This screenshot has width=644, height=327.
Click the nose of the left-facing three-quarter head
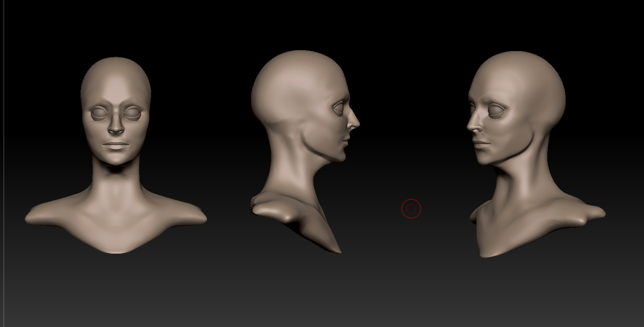tap(473, 125)
